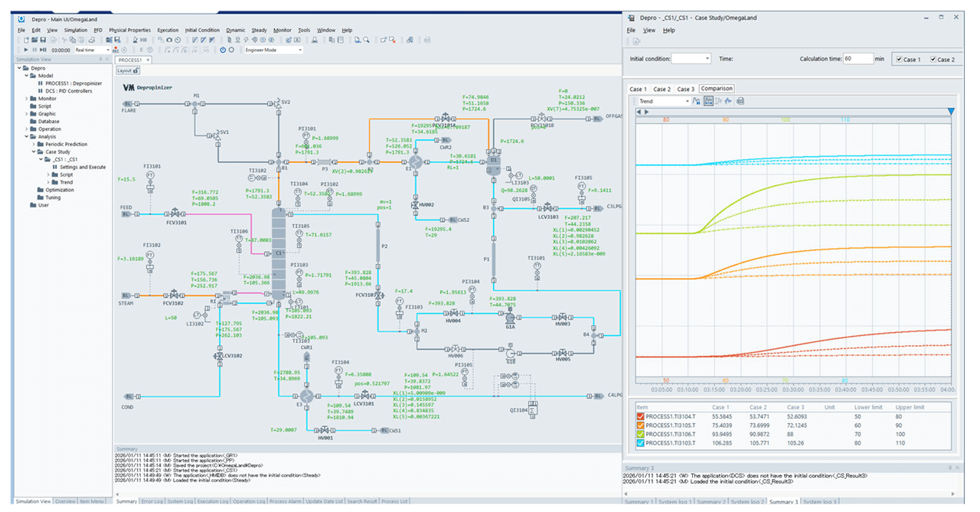Select the magnifier search icon in the toolbar

(367, 40)
